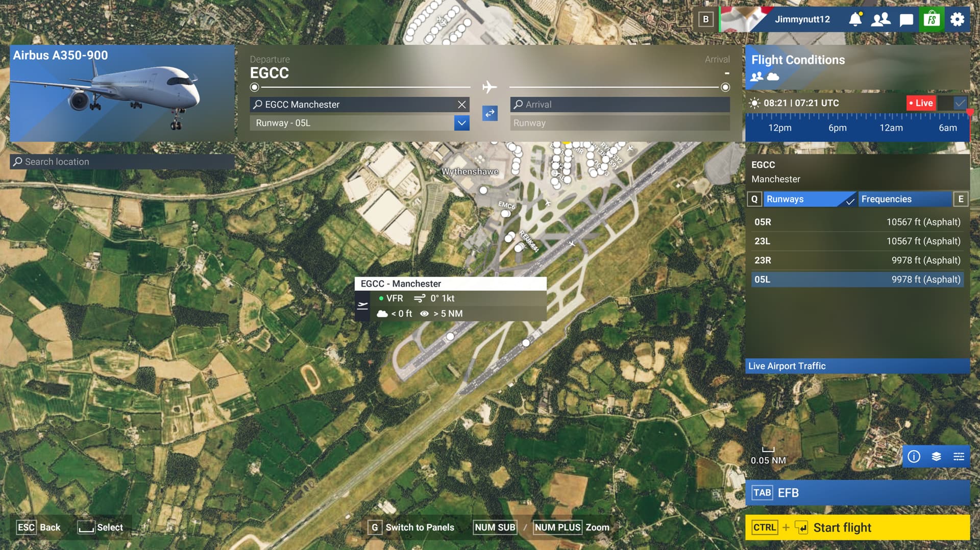The height and width of the screenshot is (550, 980).
Task: Open the map layers icon
Action: [936, 457]
